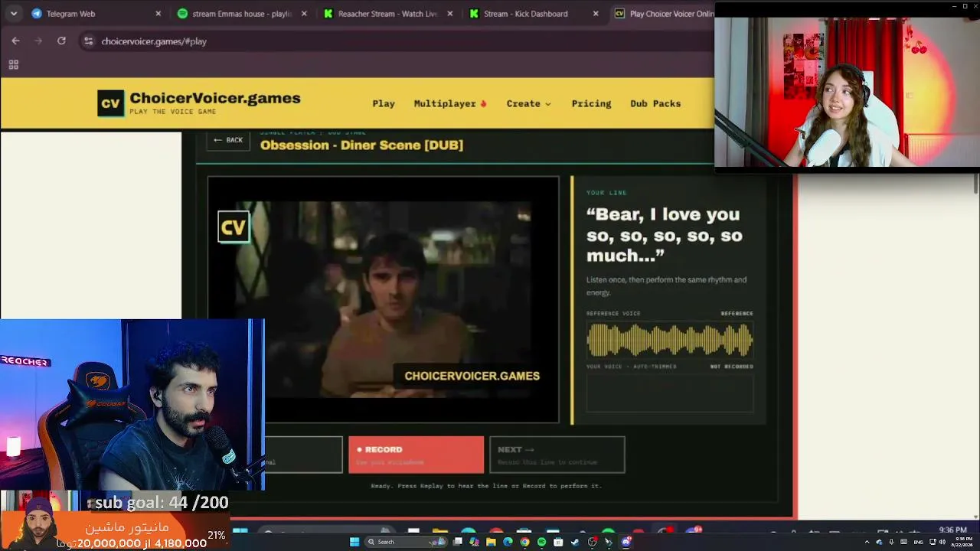
Task: Reload the page with the refresh icon
Action: 61,41
